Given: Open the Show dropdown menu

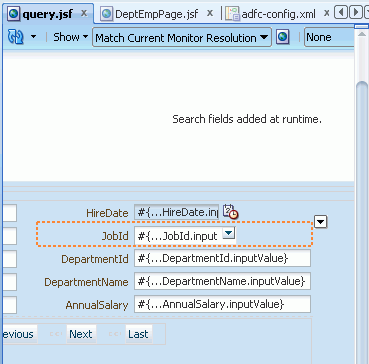Looking at the screenshot, I should point(71,37).
